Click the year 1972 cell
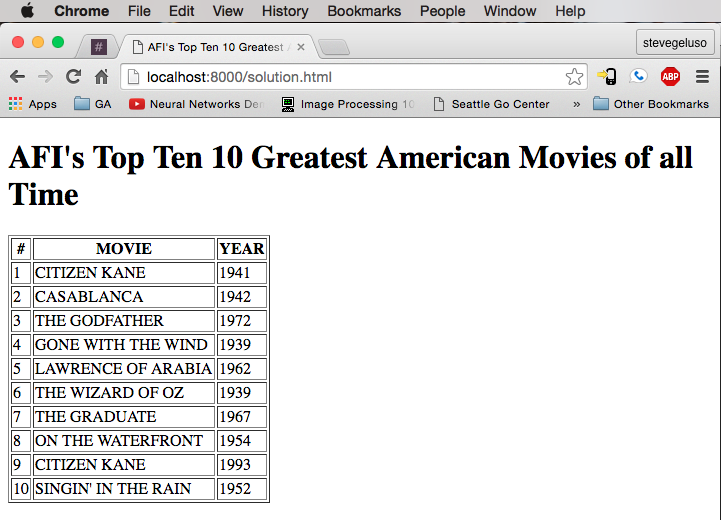721x520 pixels. tap(242, 320)
